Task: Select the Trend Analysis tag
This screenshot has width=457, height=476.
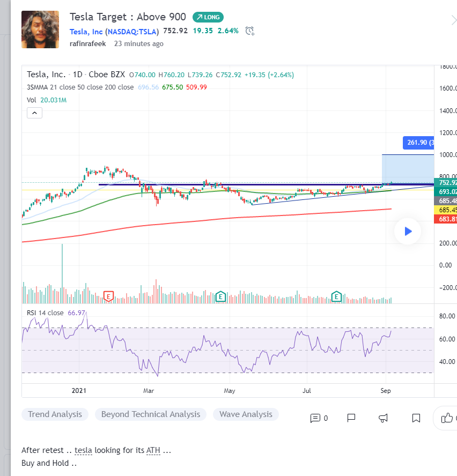Action: click(55, 414)
